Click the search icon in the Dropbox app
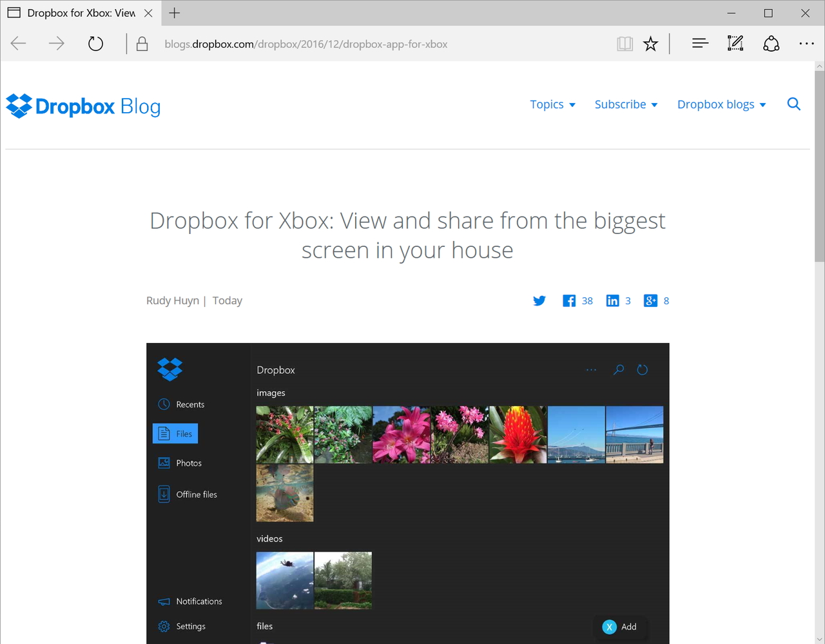The width and height of the screenshot is (825, 644). coord(618,369)
